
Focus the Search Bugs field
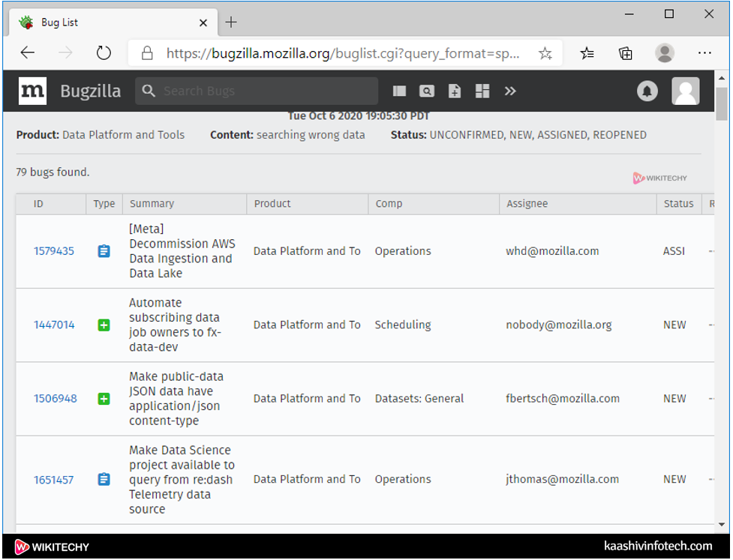click(266, 91)
